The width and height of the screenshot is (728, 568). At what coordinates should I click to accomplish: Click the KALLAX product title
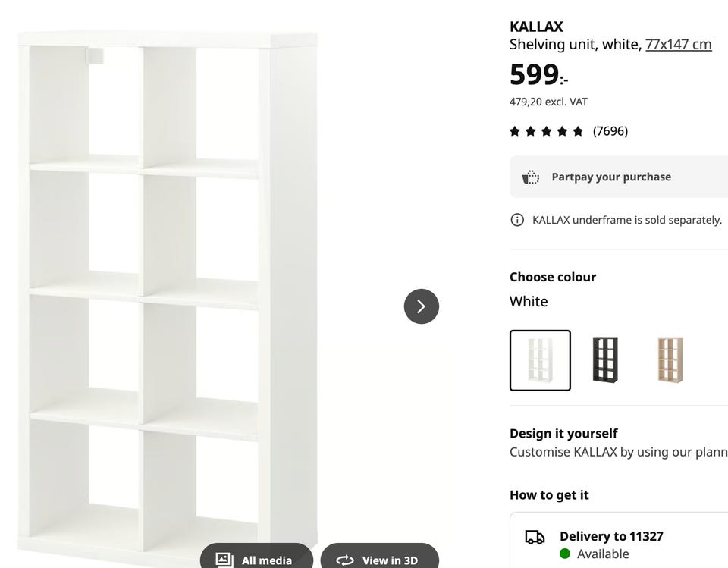point(536,27)
